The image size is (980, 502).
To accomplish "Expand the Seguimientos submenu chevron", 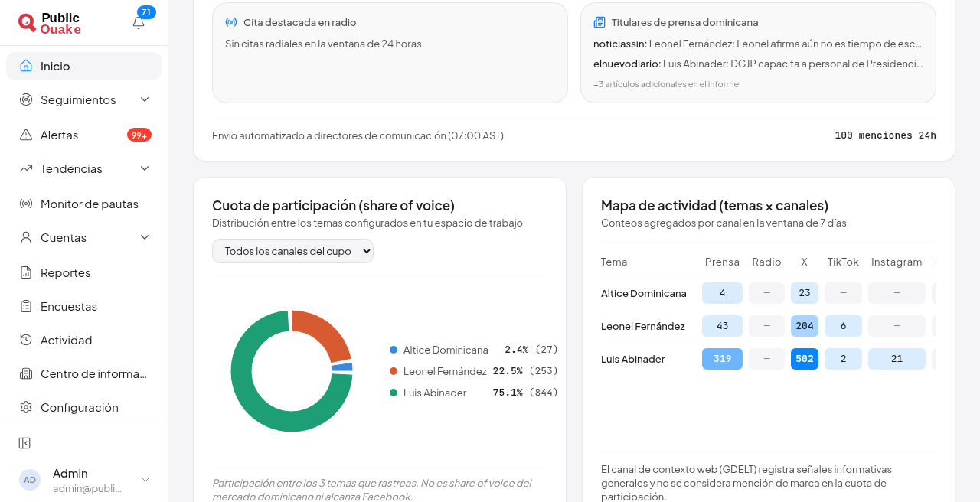I will point(145,99).
